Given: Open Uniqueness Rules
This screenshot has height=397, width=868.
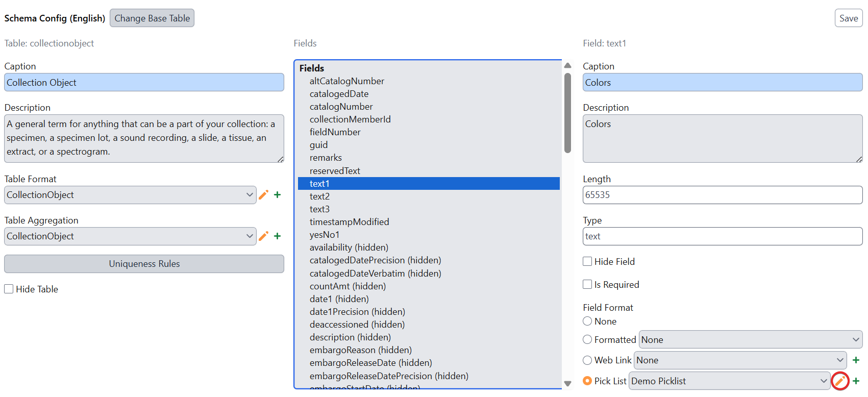Looking at the screenshot, I should tap(144, 264).
